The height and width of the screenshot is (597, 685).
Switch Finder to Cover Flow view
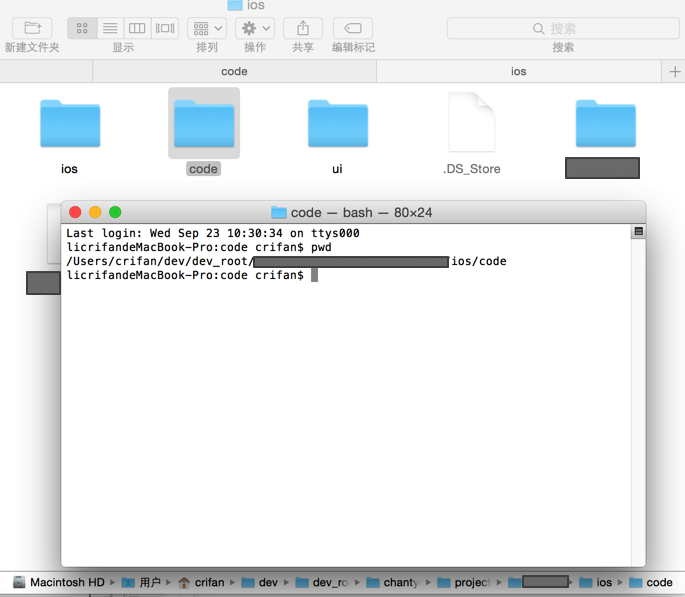(165, 28)
